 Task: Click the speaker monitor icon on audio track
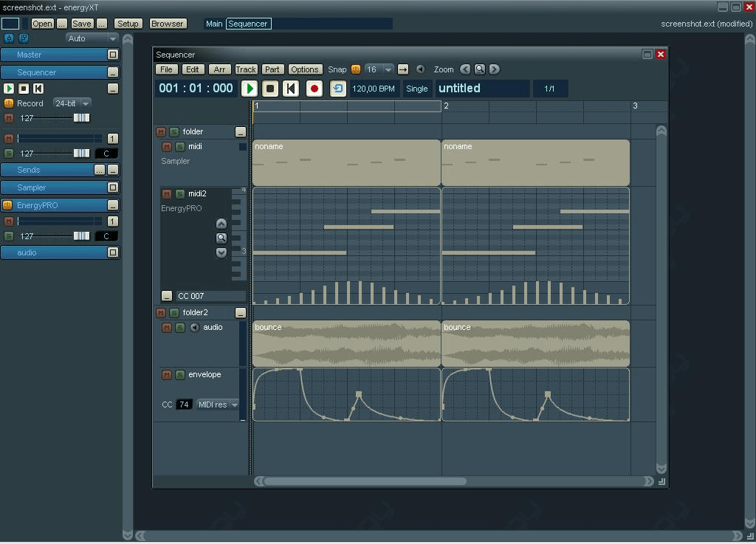point(195,328)
